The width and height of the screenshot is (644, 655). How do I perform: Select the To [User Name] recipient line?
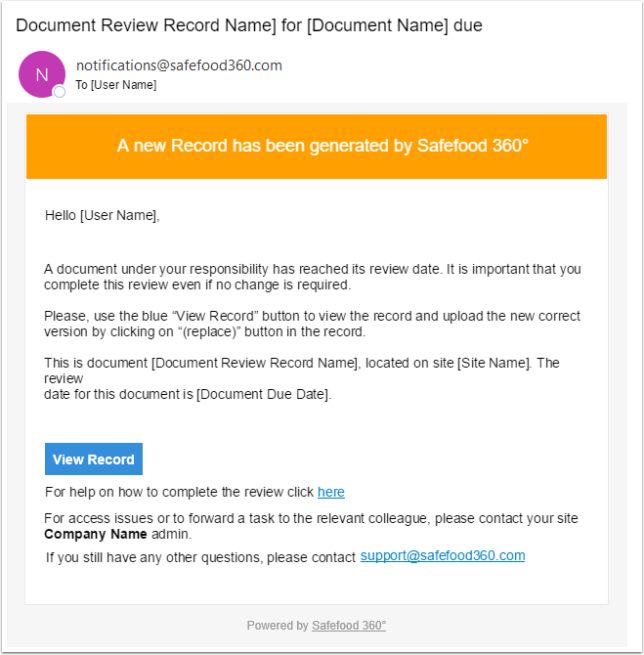click(116, 85)
